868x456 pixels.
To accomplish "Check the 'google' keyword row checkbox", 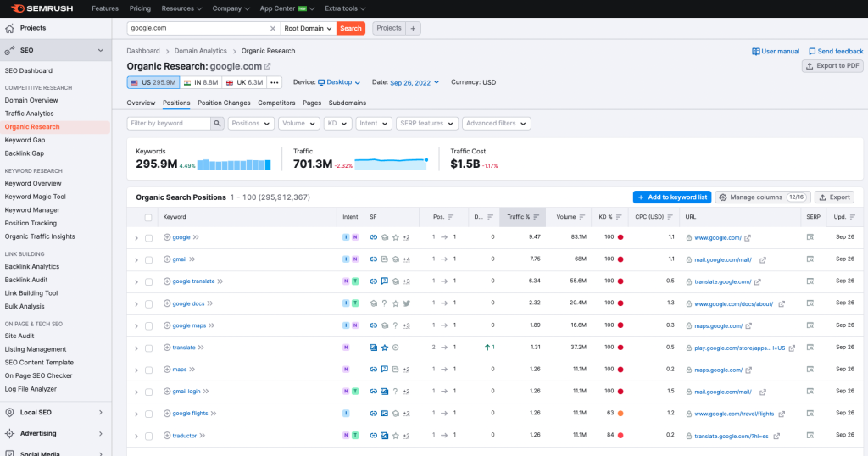I will pos(148,238).
